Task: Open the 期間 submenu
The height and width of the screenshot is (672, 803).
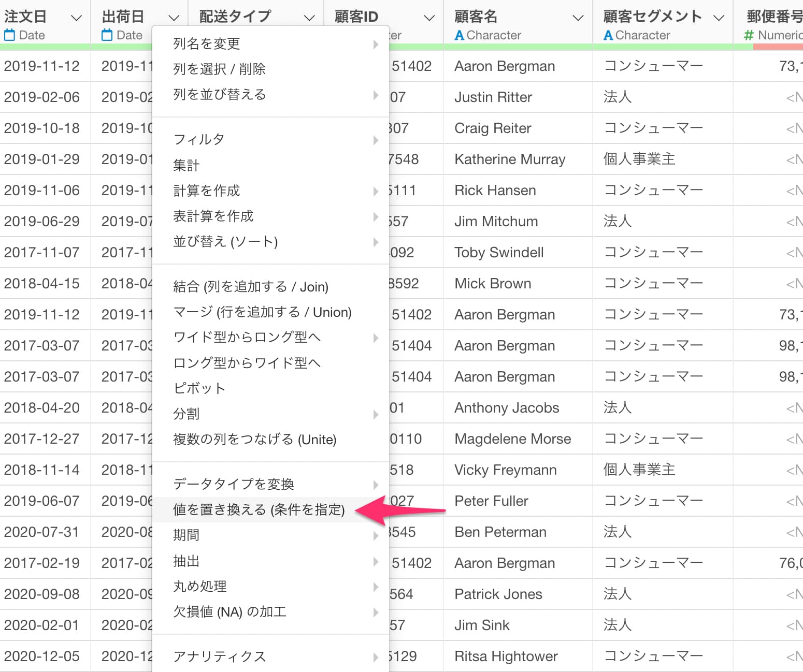Action: 270,535
